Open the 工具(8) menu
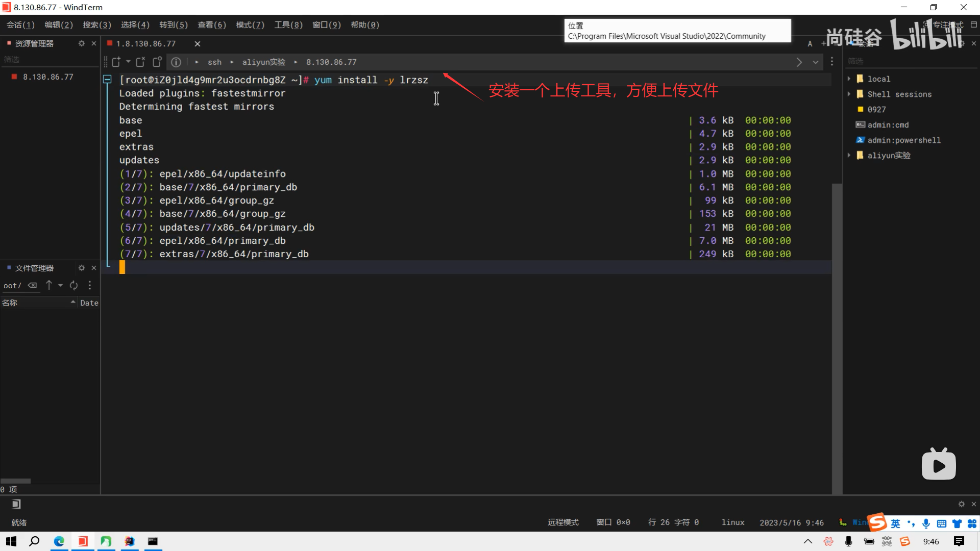Viewport: 980px width, 551px height. (288, 24)
